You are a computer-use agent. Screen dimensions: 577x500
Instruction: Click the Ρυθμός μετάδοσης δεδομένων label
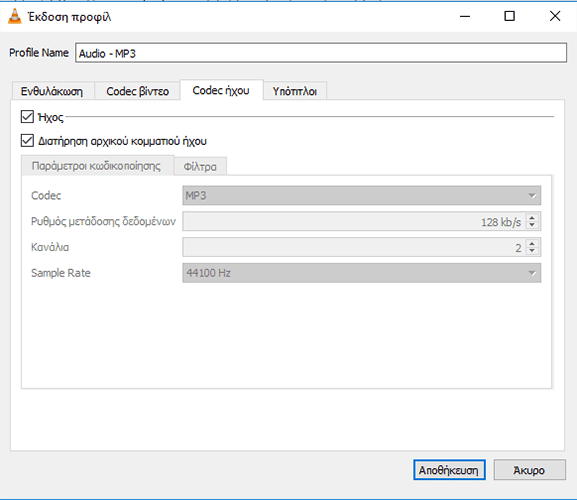click(103, 221)
